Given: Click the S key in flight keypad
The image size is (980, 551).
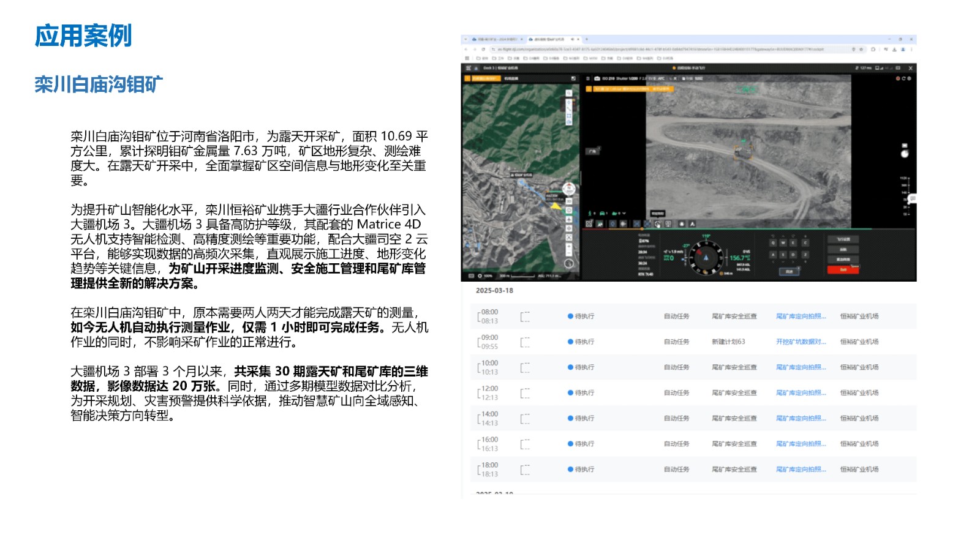Looking at the screenshot, I should [x=783, y=255].
